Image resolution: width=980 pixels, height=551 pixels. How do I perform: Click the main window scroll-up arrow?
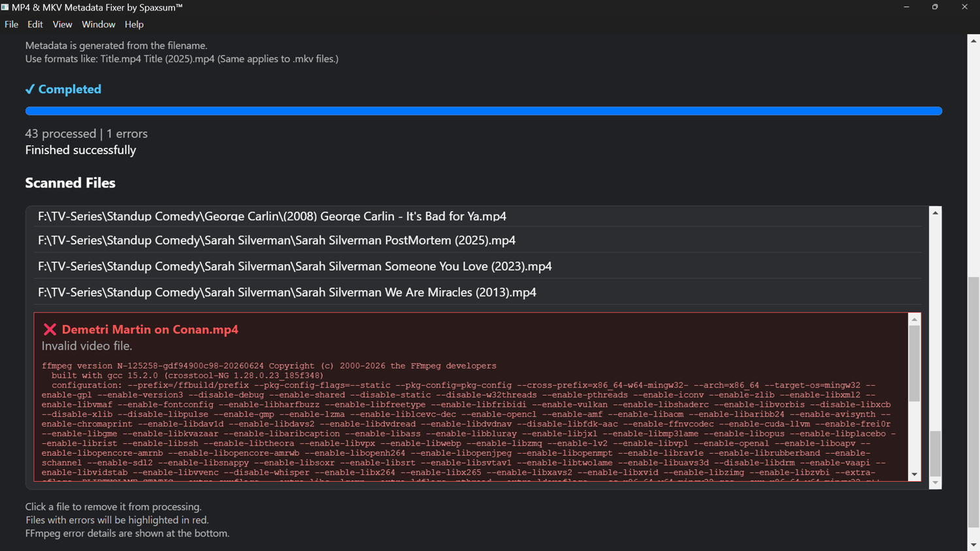973,41
